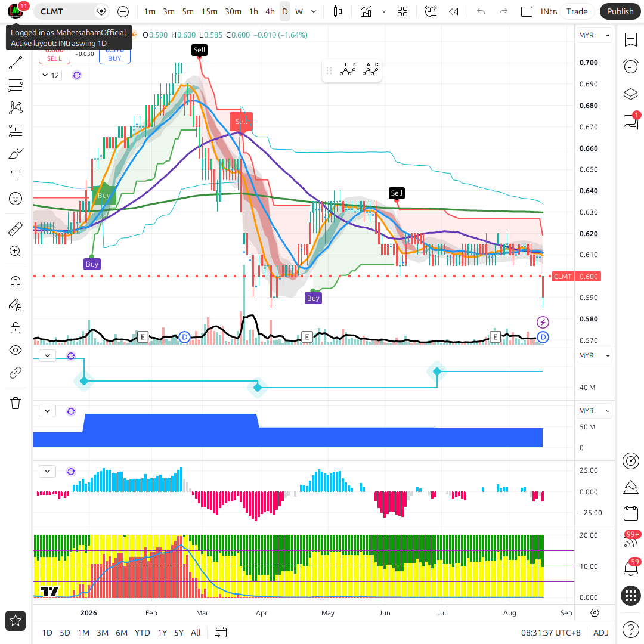The width and height of the screenshot is (644, 644).
Task: Open the third pane MYR currency dropdown
Action: 594,411
